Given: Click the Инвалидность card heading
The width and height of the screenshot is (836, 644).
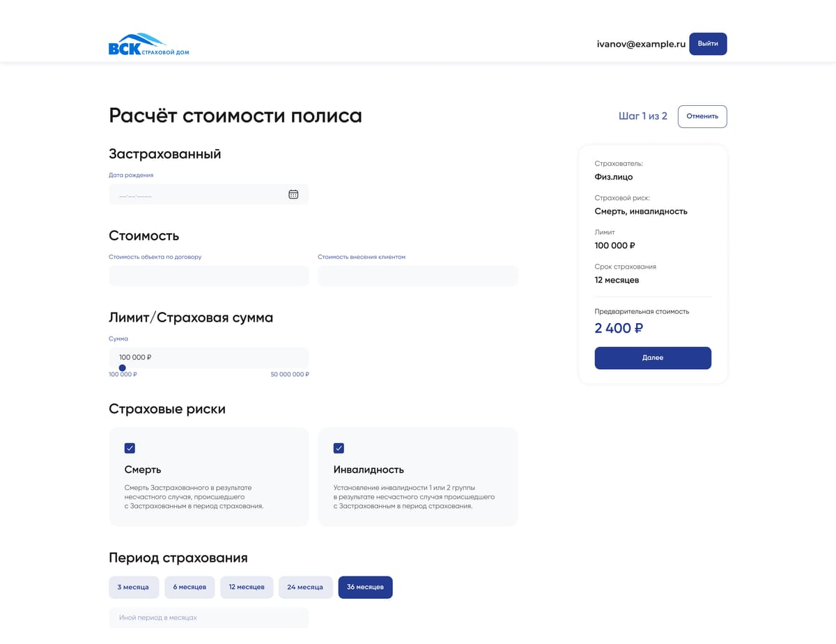Looking at the screenshot, I should (369, 469).
